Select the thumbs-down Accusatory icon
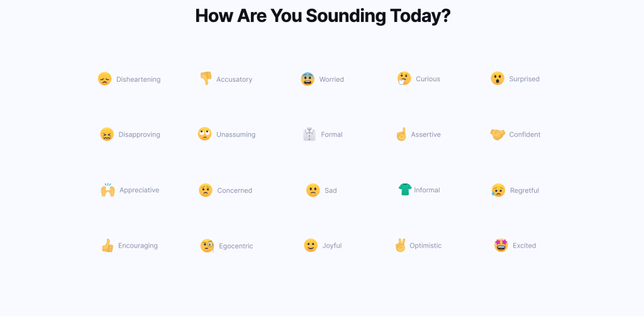 (206, 79)
